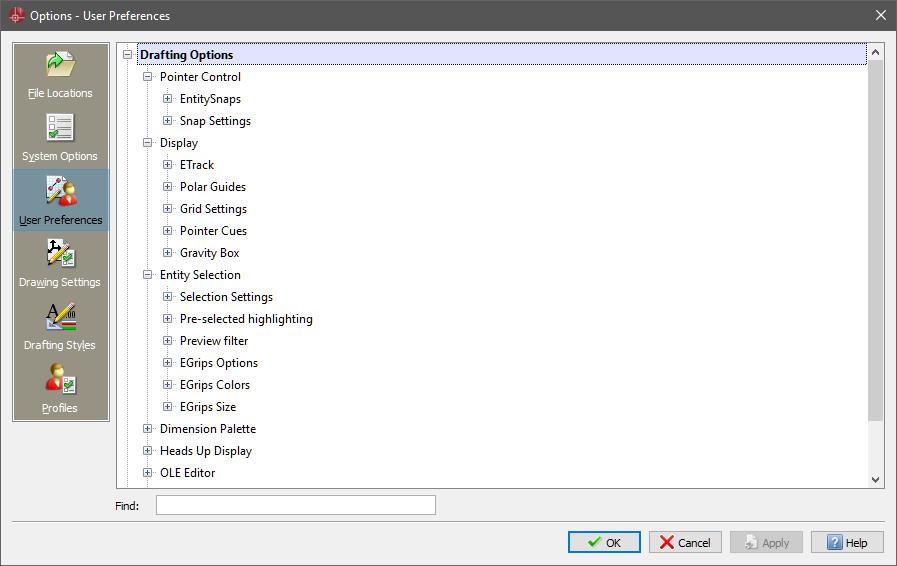Open Help for the Options dialog
The height and width of the screenshot is (566, 897).
[847, 542]
